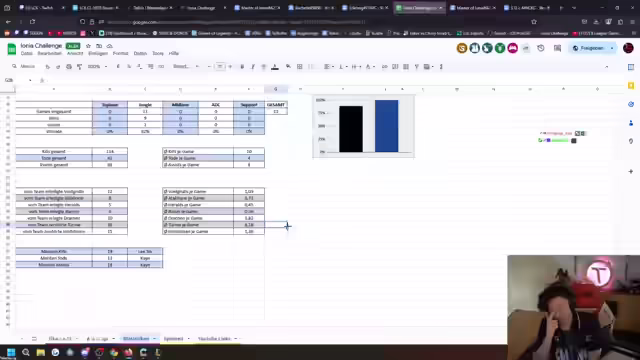This screenshot has height=360, width=640.
Task: Click the font size input box
Action: [220, 67]
